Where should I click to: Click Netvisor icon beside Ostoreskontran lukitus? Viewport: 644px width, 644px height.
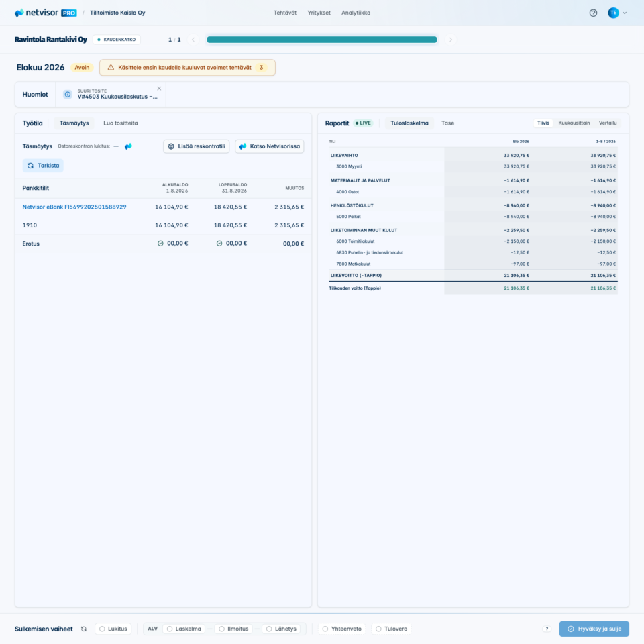tap(128, 146)
